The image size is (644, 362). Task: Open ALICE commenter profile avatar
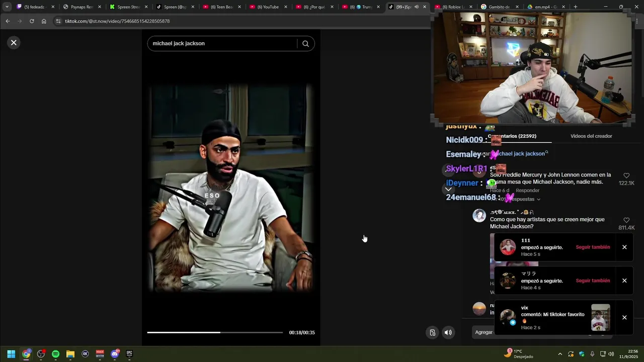click(479, 216)
